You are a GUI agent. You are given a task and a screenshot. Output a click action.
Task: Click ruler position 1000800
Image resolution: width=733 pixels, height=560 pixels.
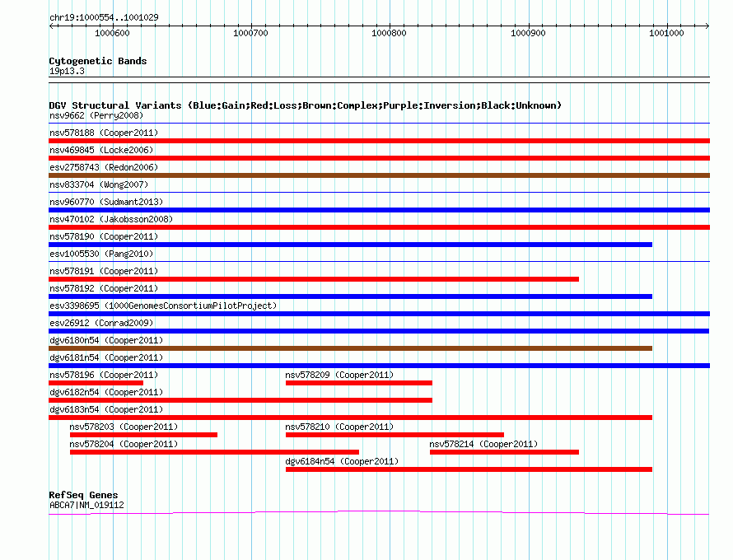389,33
